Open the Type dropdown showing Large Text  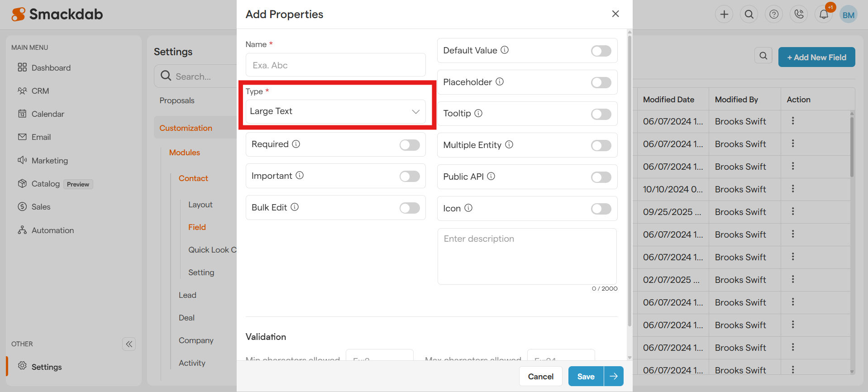coord(335,111)
